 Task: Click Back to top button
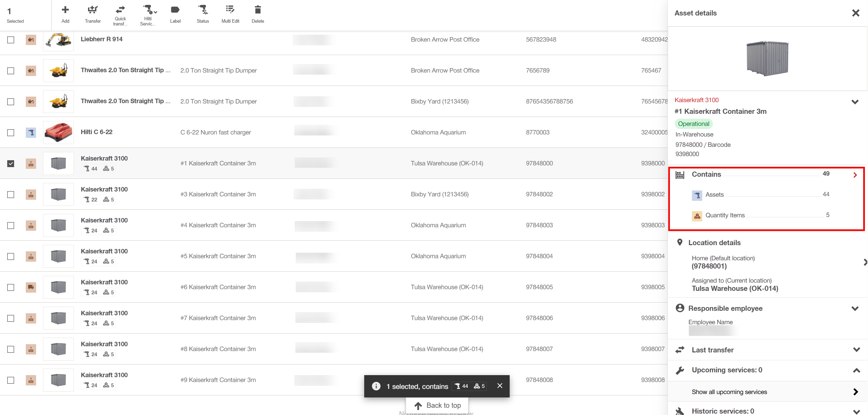437,405
